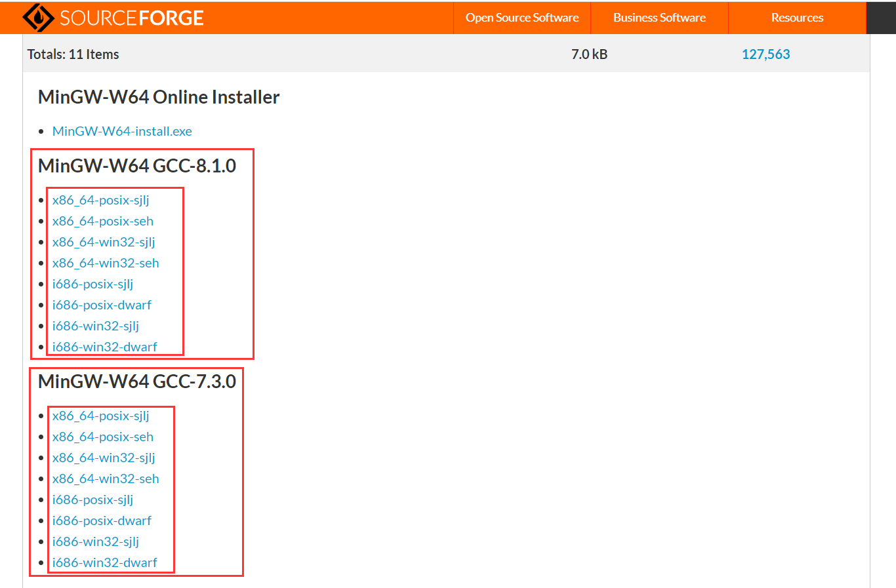The height and width of the screenshot is (588, 896).
Task: Open GCC-7.3.0 x86_64-win32-sjlj link
Action: [104, 458]
